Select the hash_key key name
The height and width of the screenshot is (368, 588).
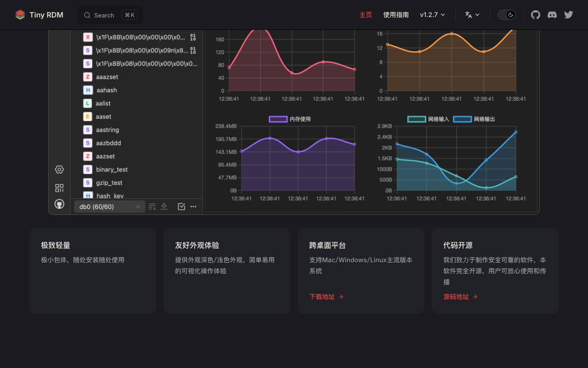[x=110, y=195]
